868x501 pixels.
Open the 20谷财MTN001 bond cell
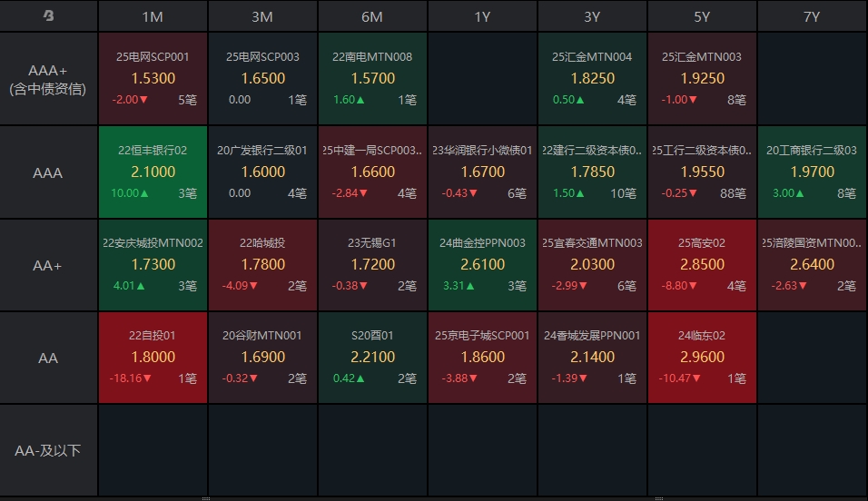point(262,357)
